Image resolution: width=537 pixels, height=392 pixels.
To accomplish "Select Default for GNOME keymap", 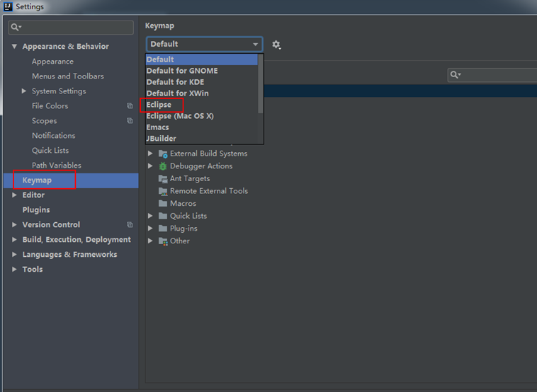I will (x=202, y=71).
